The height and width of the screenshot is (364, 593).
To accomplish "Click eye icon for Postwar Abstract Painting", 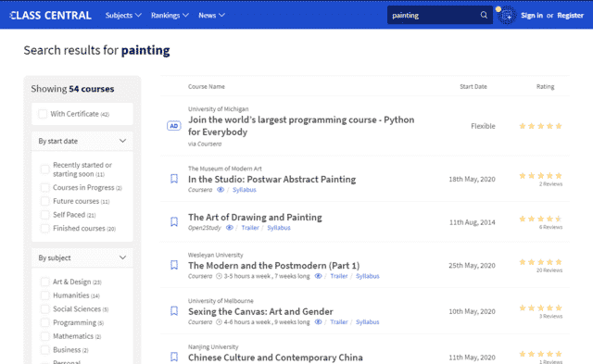I will (221, 190).
